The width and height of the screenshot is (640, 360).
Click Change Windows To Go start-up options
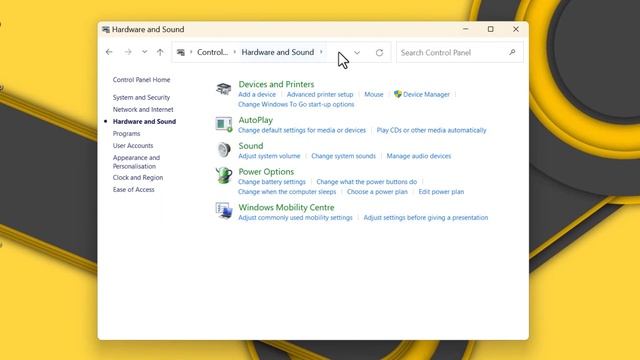[296, 104]
